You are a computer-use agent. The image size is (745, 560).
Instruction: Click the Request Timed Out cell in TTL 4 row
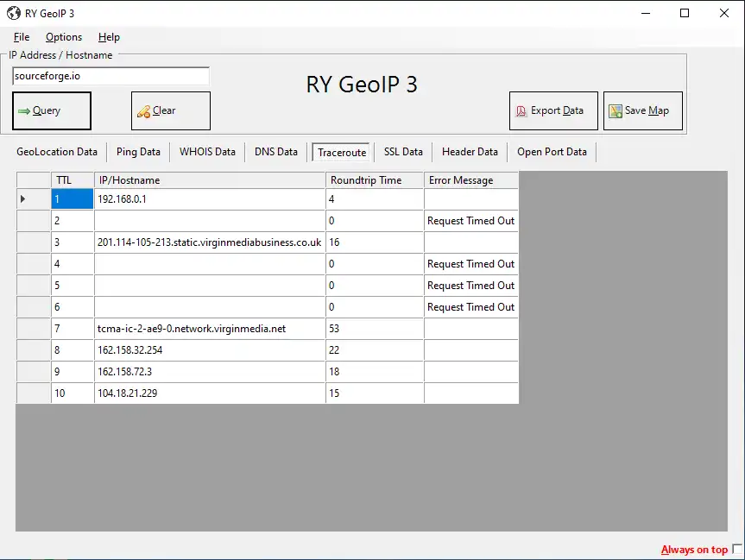(471, 264)
